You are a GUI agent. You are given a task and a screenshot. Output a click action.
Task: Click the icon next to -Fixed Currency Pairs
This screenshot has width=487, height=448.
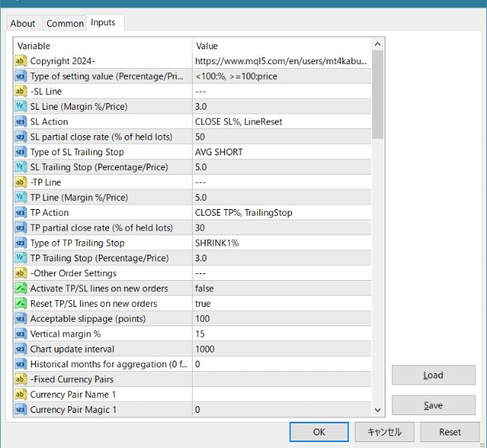tap(20, 379)
